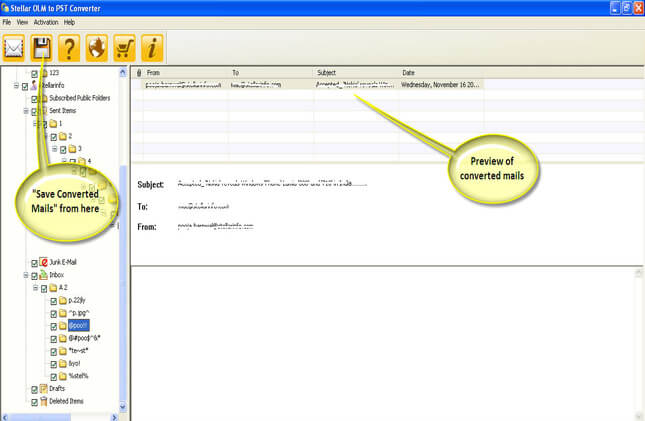Sort messages by the Date column

[x=441, y=73]
